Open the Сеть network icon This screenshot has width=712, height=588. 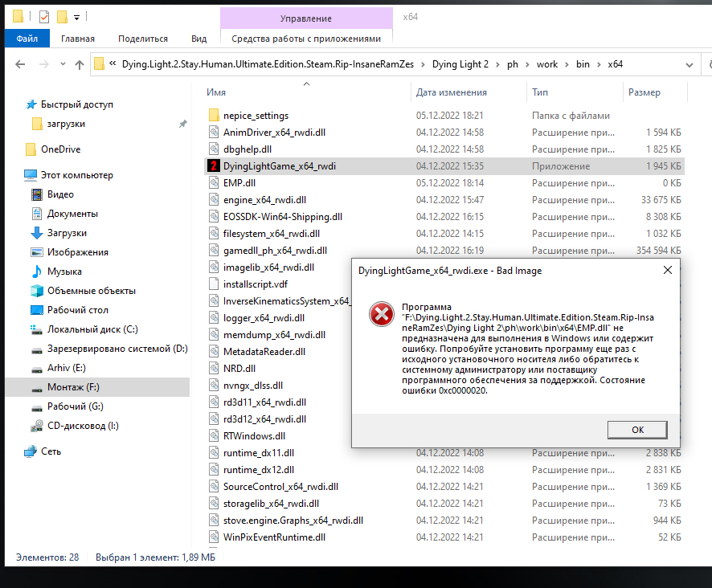(x=31, y=451)
